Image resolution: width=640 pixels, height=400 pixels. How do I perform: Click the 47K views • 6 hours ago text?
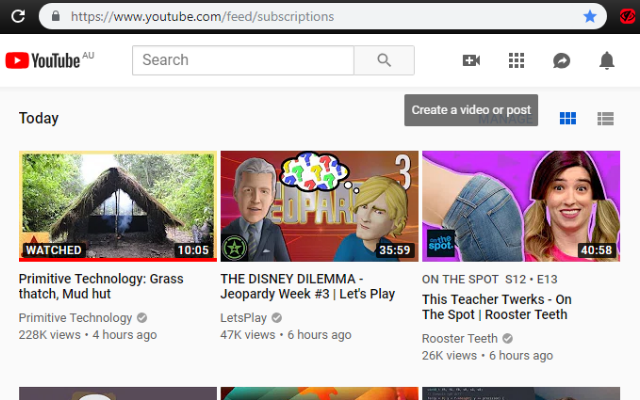point(286,335)
